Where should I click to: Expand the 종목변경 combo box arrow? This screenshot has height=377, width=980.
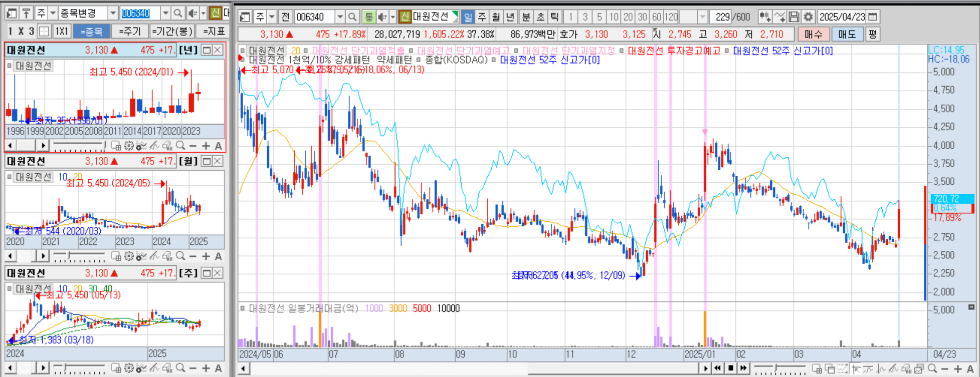pyautogui.click(x=113, y=14)
